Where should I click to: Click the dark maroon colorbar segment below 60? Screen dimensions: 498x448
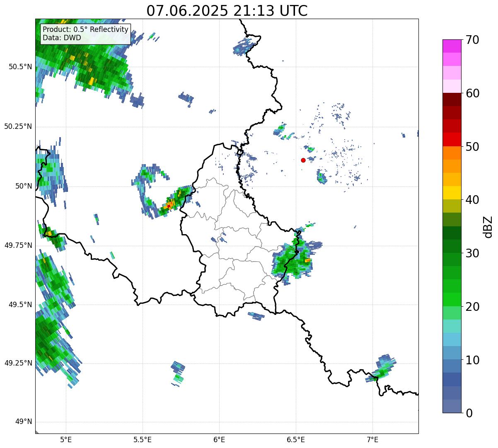coord(452,99)
